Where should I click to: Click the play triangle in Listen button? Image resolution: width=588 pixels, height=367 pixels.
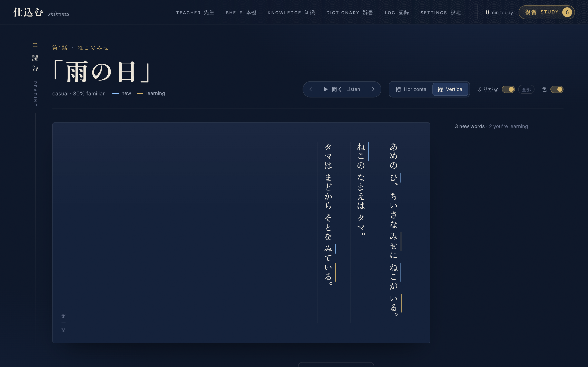[326, 89]
